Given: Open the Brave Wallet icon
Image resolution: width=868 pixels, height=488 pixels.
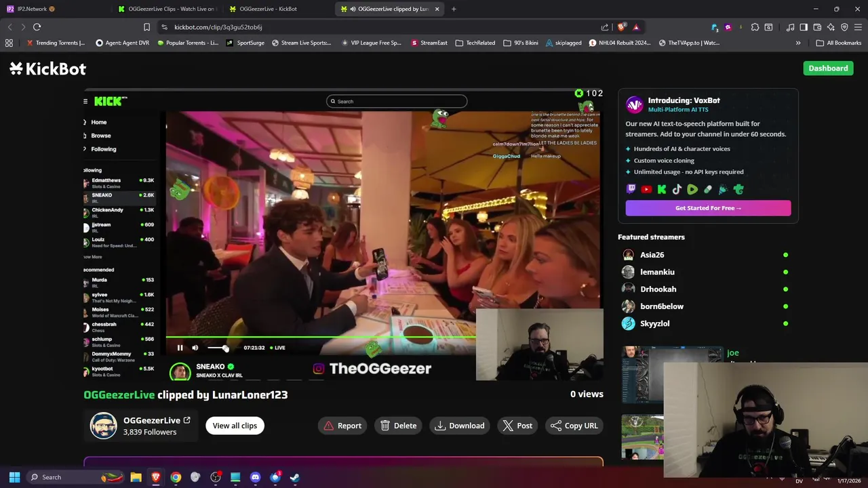Looking at the screenshot, I should (x=817, y=27).
